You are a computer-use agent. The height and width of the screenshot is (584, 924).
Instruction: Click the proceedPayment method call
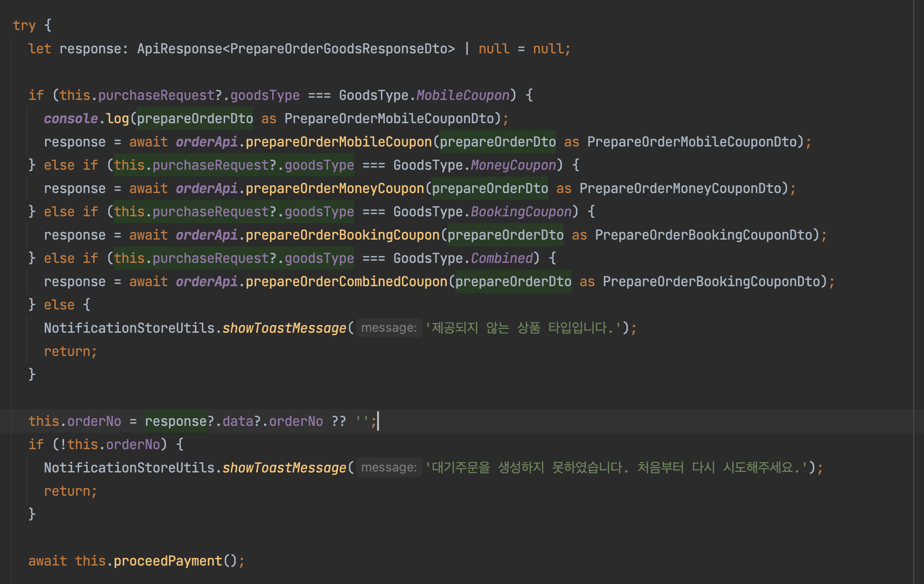(168, 561)
